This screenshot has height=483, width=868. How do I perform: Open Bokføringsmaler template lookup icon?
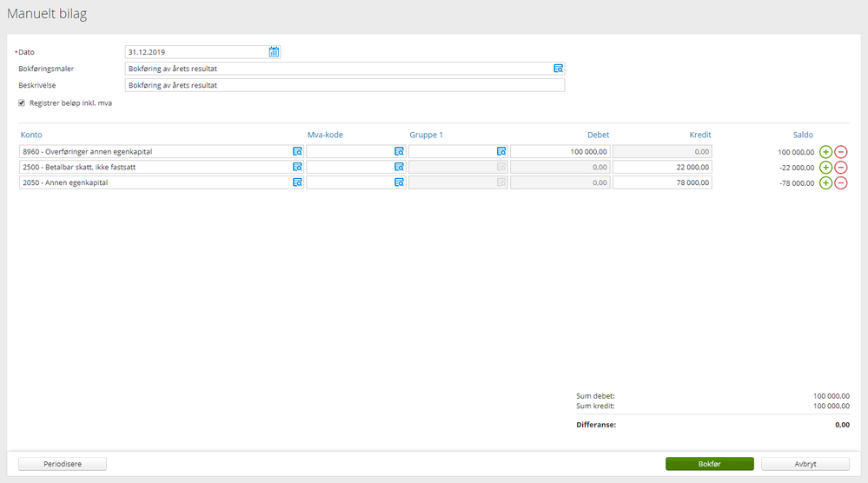(558, 69)
